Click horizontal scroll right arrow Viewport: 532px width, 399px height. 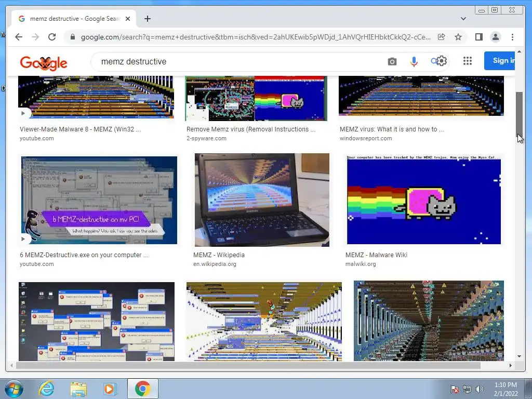(511, 365)
